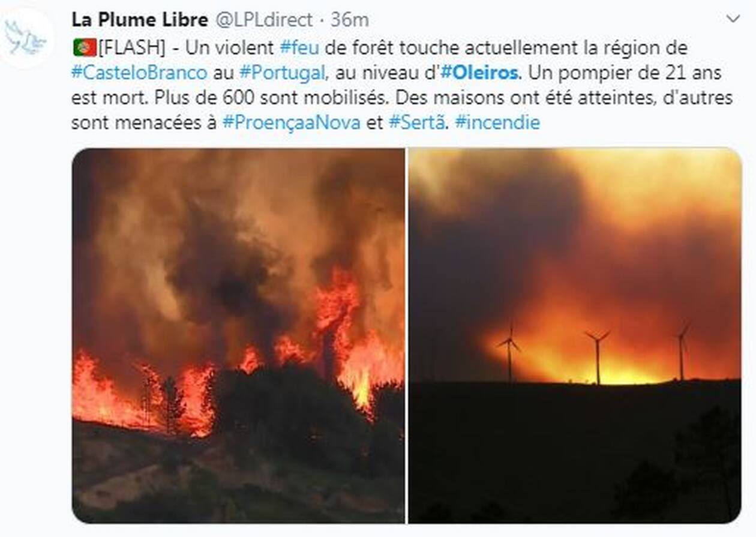Open the wind turbines fire photo

click(x=575, y=335)
